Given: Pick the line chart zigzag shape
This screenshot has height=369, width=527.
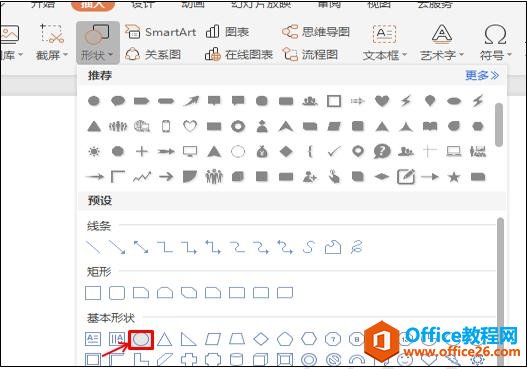Looking at the screenshot, I should coord(142,177).
